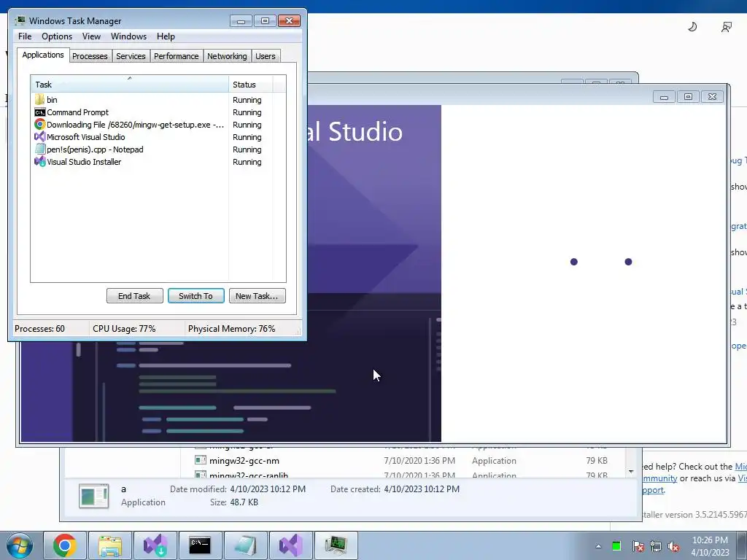The image size is (747, 560).
Task: Select the bin folder task icon
Action: pyautogui.click(x=40, y=99)
